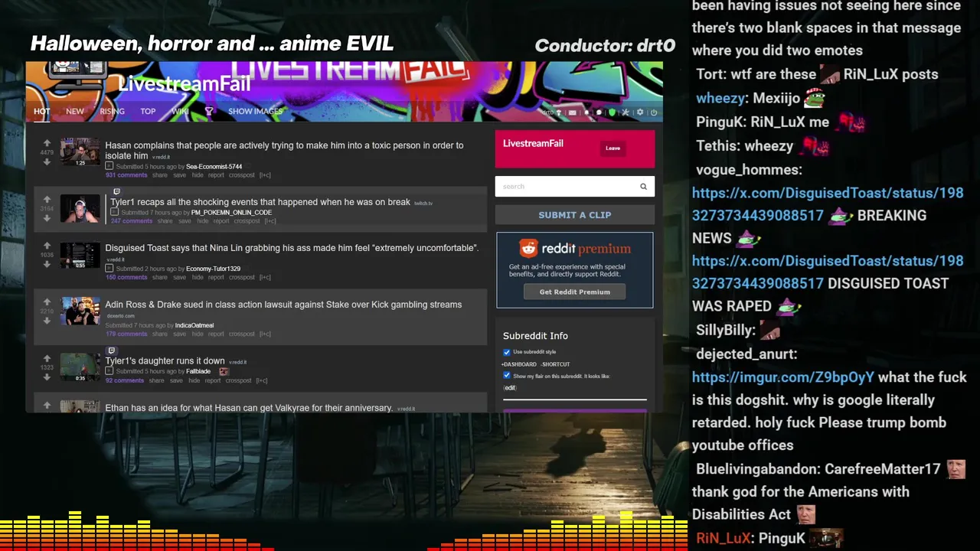
Task: Open the Adin Ross & Drake post thumbnail
Action: (x=80, y=311)
